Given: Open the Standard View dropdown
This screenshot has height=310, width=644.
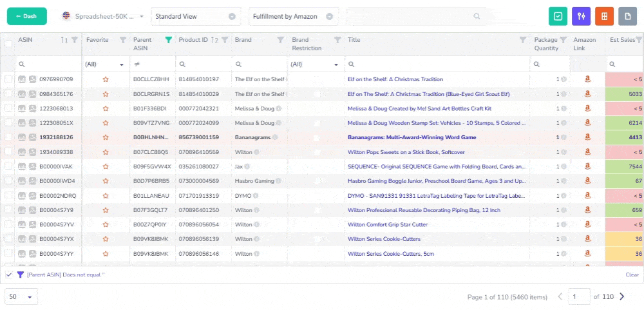Looking at the screenshot, I should [195, 16].
